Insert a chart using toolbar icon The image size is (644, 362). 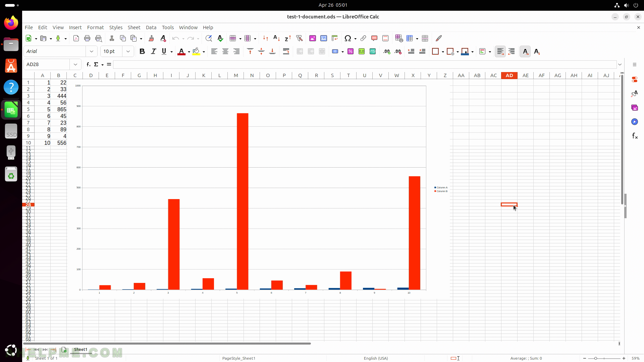324,38
